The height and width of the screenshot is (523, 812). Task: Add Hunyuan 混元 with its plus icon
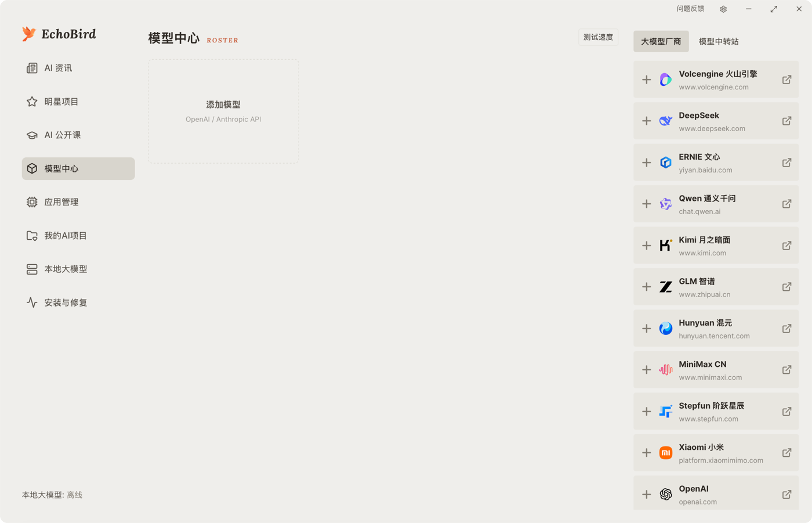point(647,329)
